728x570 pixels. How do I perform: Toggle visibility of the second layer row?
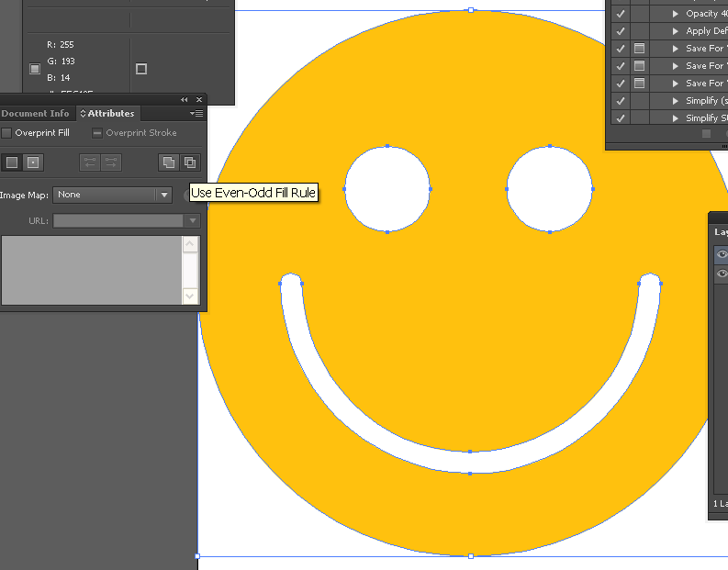pyautogui.click(x=722, y=274)
